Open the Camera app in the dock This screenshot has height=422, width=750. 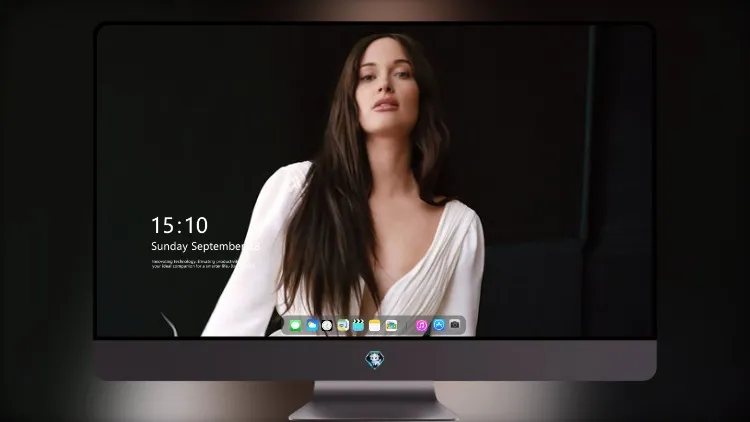click(x=455, y=325)
